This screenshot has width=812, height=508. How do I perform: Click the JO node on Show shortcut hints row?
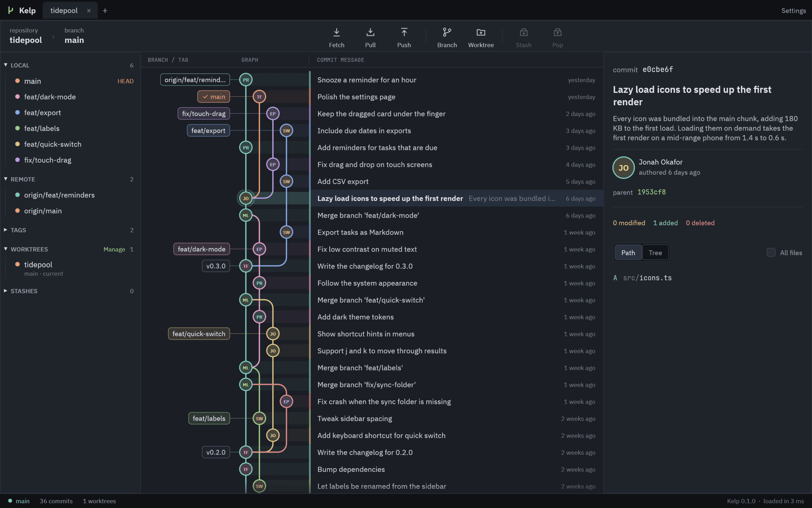[x=273, y=334]
